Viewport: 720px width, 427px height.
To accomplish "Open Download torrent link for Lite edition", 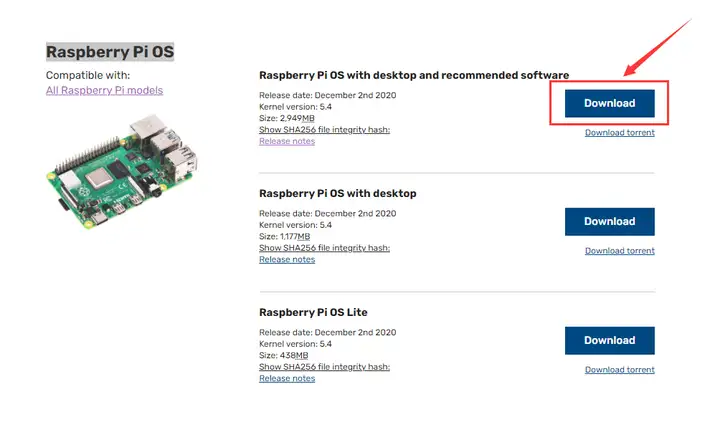I will pyautogui.click(x=619, y=370).
